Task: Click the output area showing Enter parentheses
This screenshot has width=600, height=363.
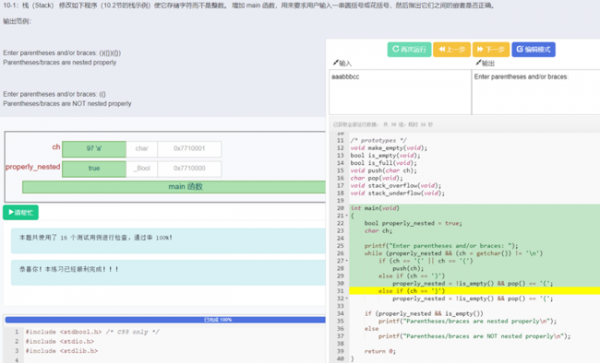Action: pyautogui.click(x=536, y=92)
